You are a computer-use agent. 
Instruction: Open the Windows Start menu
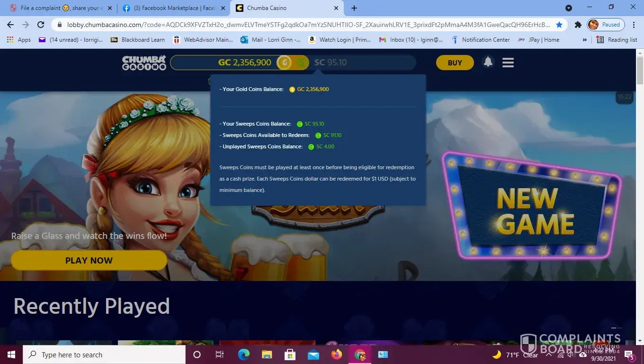11,355
